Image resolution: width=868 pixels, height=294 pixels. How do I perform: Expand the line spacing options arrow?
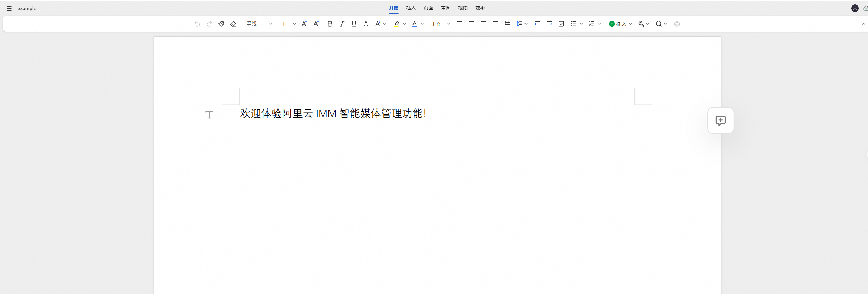click(526, 24)
